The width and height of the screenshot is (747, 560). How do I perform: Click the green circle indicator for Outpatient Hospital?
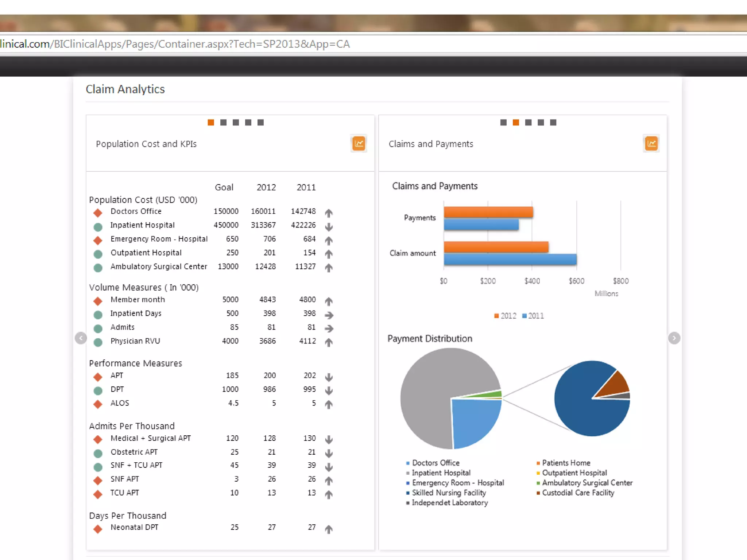pyautogui.click(x=98, y=254)
